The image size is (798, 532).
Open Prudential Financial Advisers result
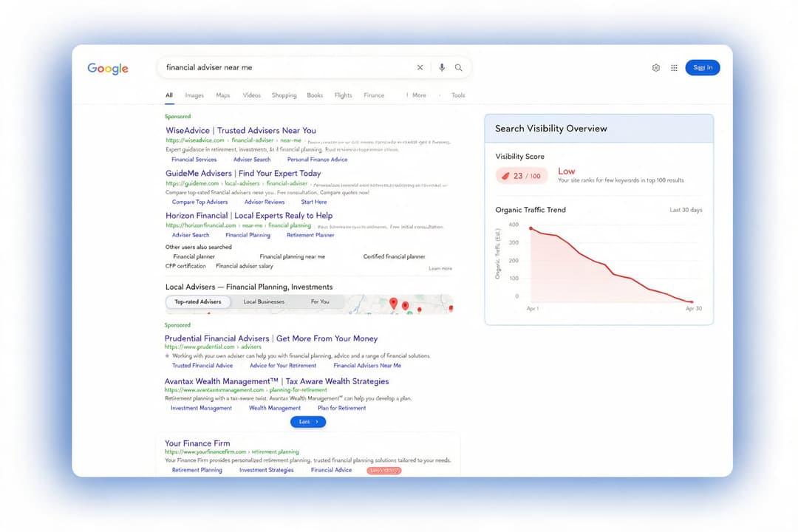pyautogui.click(x=270, y=338)
